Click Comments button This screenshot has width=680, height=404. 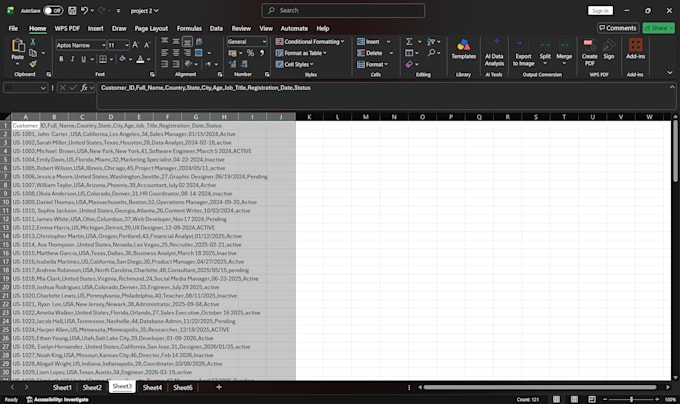[618, 28]
